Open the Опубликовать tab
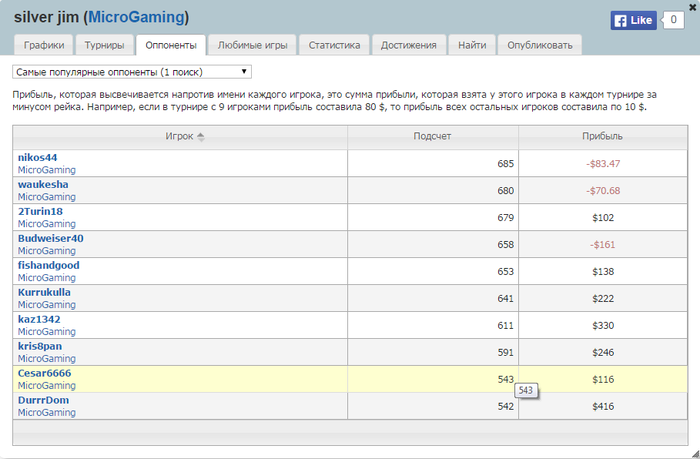 coord(540,45)
